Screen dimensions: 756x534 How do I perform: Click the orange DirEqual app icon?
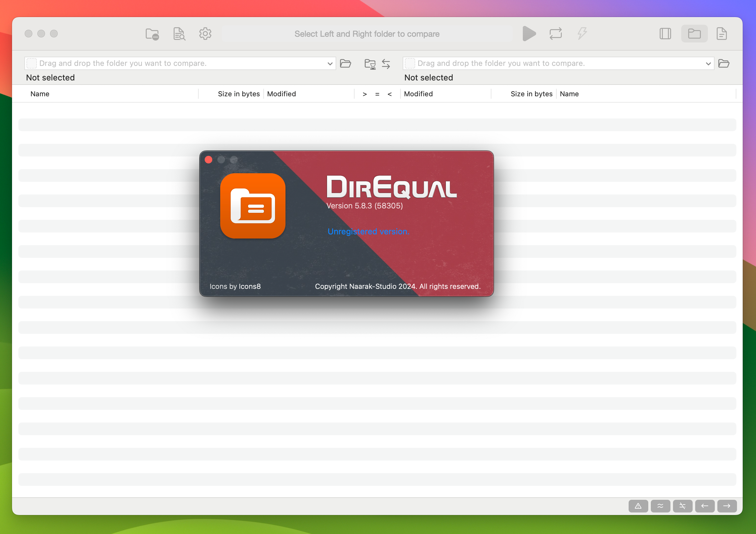[x=253, y=206]
